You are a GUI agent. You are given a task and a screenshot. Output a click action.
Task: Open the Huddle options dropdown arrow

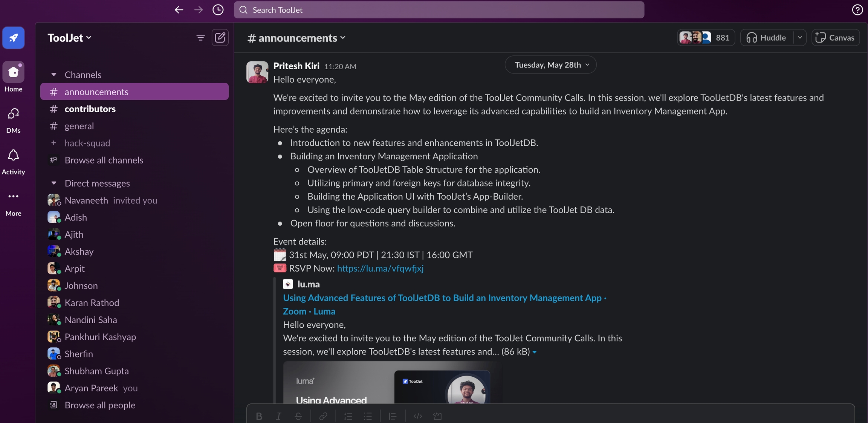coord(799,38)
